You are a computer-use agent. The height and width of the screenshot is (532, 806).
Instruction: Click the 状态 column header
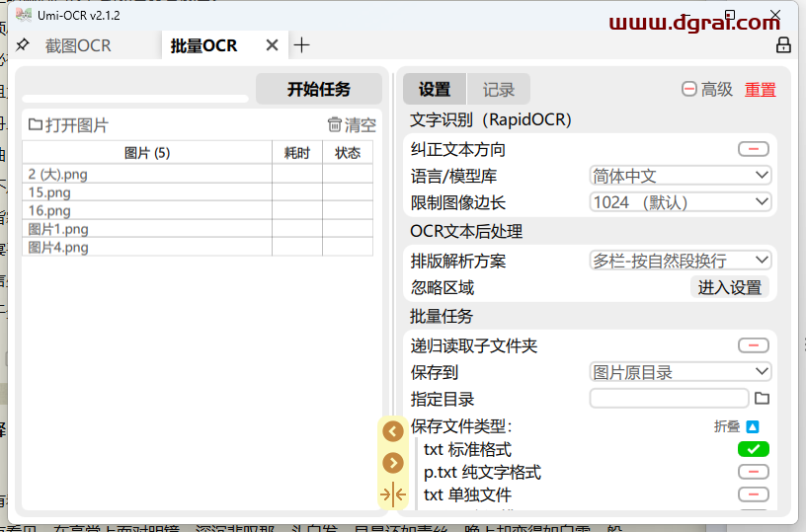[348, 153]
